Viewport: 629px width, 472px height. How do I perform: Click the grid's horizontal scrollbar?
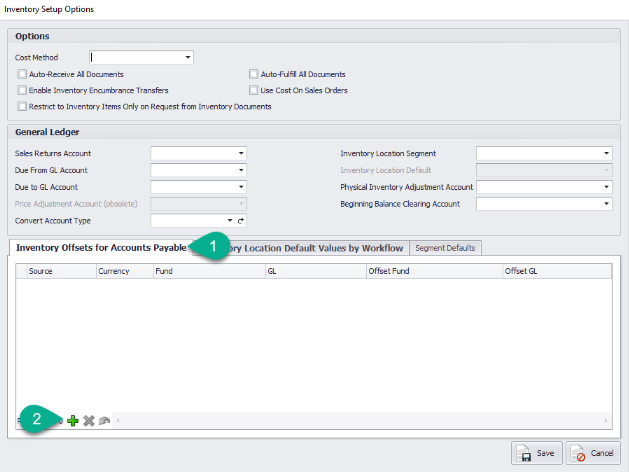(360, 421)
